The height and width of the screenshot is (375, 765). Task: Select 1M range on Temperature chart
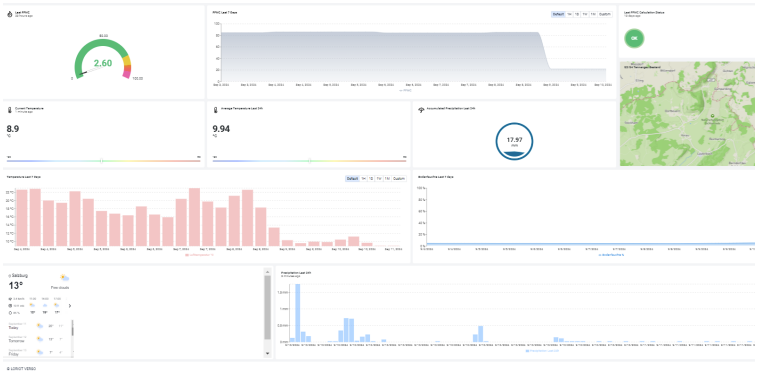coord(387,178)
